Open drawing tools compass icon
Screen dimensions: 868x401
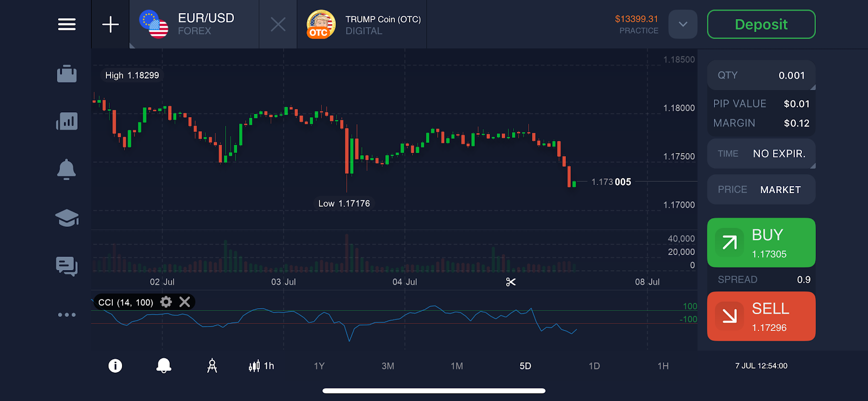click(x=212, y=366)
